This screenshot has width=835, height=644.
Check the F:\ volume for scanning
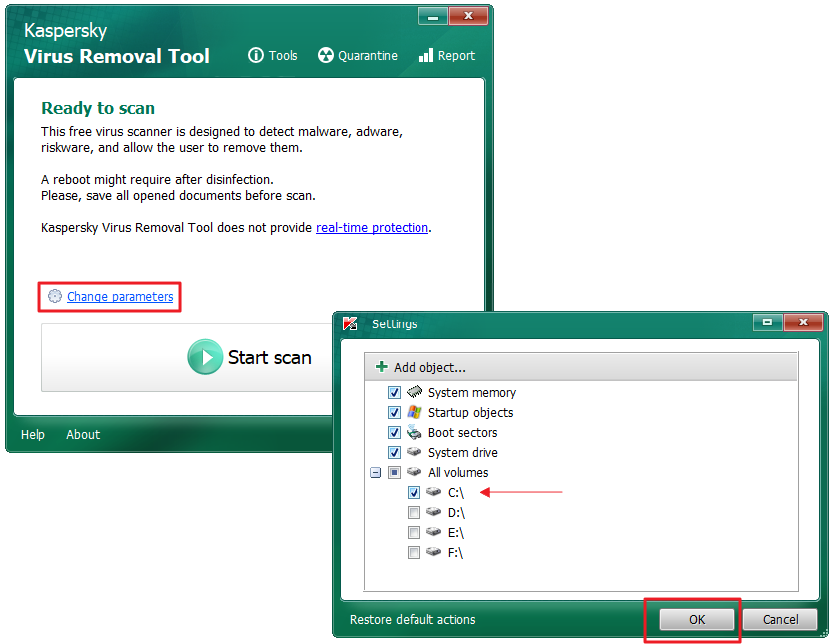pyautogui.click(x=414, y=552)
